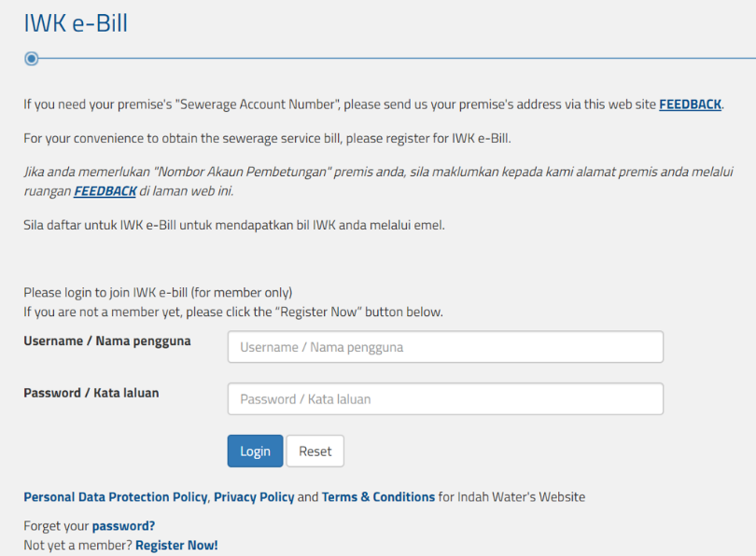Click the "Please login to join IWK e-bill" text
The image size is (756, 556).
[x=158, y=293]
